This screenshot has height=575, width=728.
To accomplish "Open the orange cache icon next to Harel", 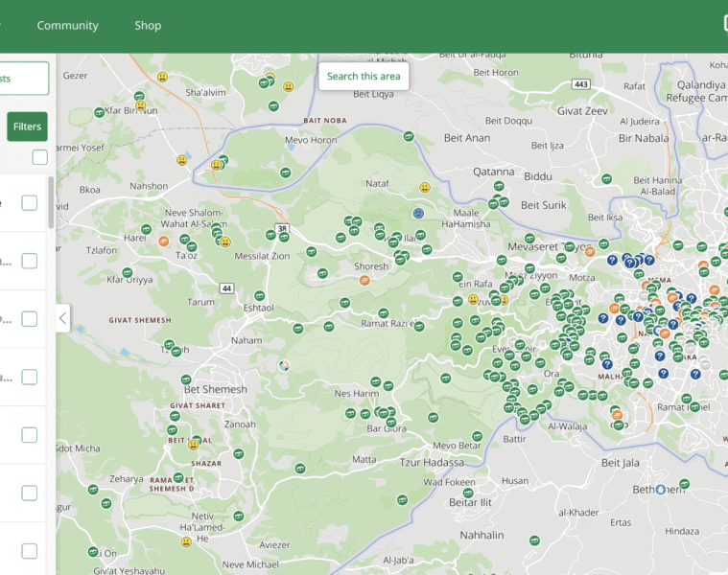I will coord(163,242).
